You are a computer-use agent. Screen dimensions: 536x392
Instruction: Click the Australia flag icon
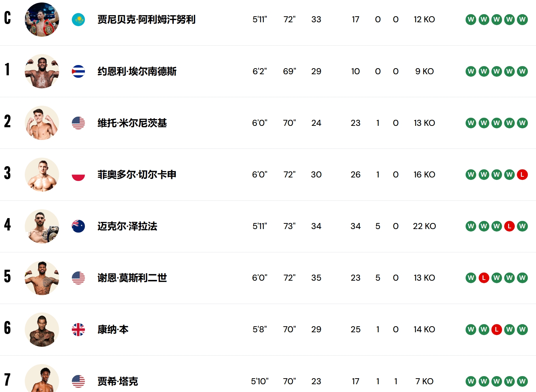click(x=78, y=226)
